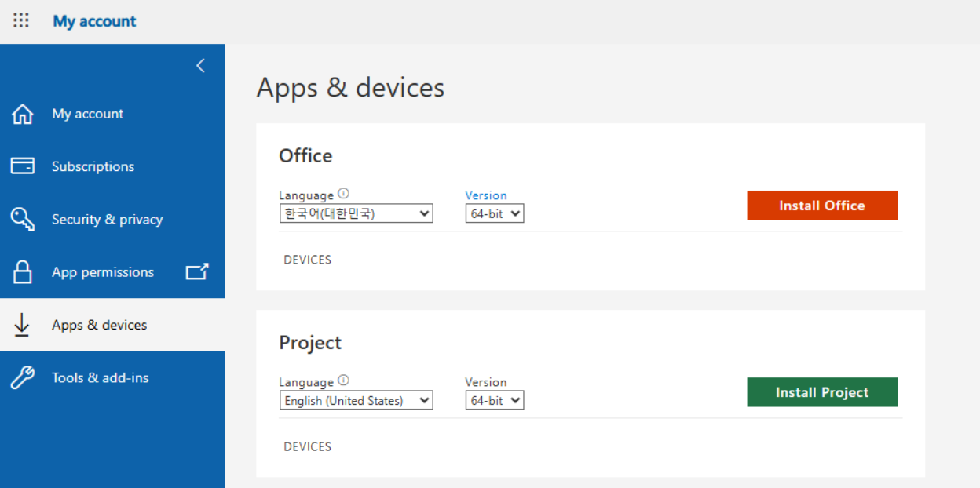The width and height of the screenshot is (980, 488).
Task: Click the Install Office button
Action: pyautogui.click(x=822, y=206)
